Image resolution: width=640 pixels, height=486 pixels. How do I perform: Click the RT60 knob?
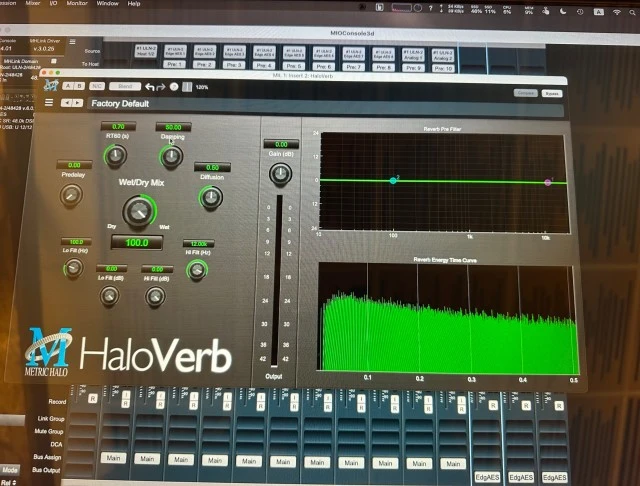click(x=116, y=155)
